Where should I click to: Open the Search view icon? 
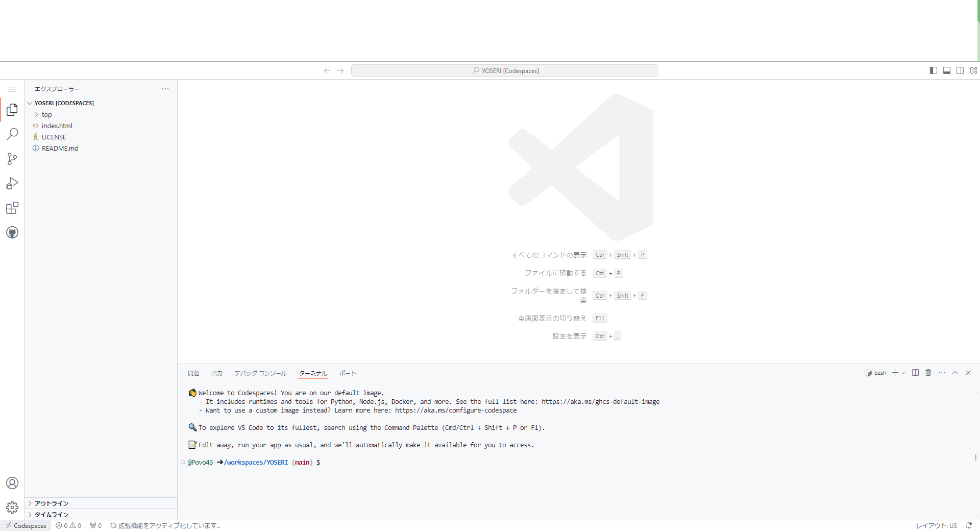click(12, 134)
